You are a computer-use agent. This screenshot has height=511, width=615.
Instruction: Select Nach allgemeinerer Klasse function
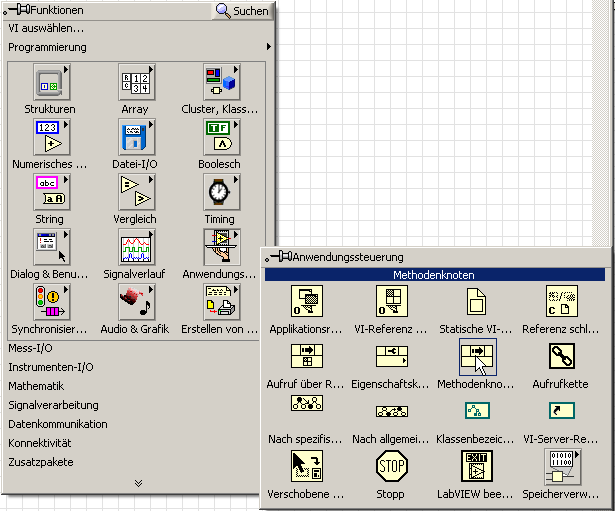391,411
